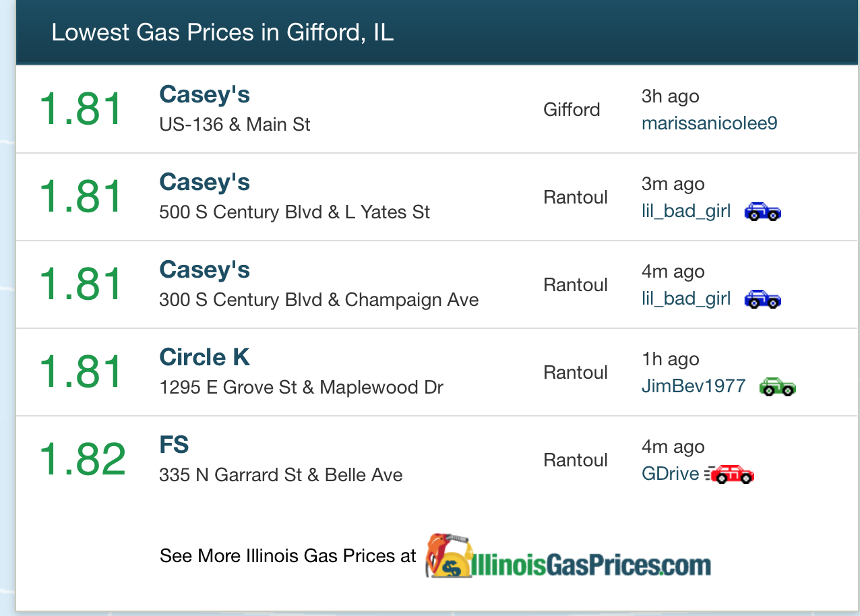The height and width of the screenshot is (616, 860).
Task: Select the 1.81 price for Circle K
Action: tap(81, 371)
